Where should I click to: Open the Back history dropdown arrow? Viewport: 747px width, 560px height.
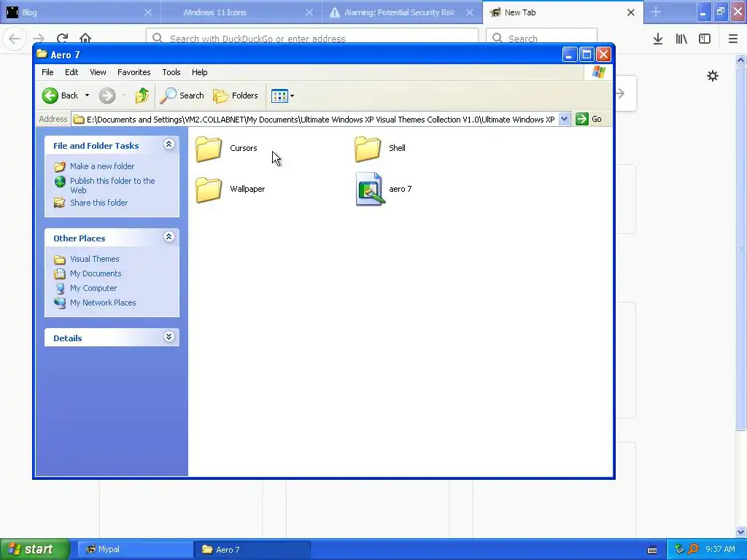tap(88, 96)
